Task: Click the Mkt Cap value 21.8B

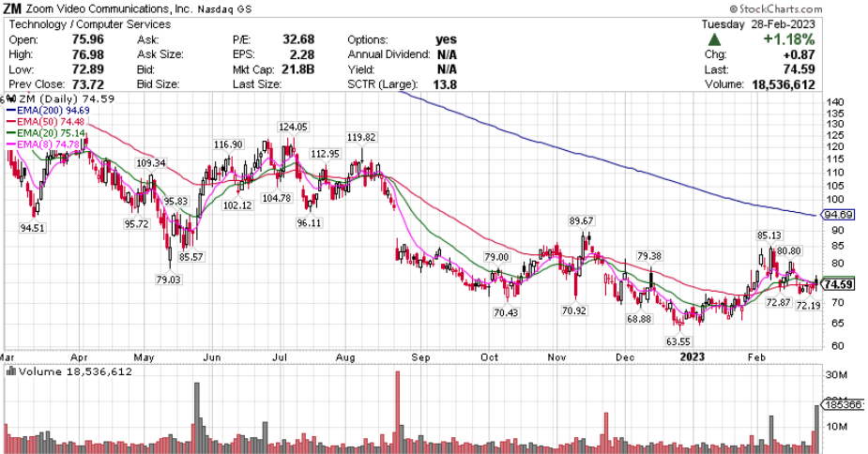Action: tap(298, 69)
